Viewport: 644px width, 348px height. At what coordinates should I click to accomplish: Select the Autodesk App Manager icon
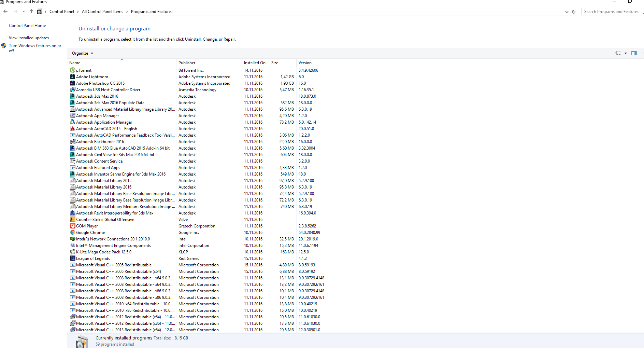click(72, 116)
